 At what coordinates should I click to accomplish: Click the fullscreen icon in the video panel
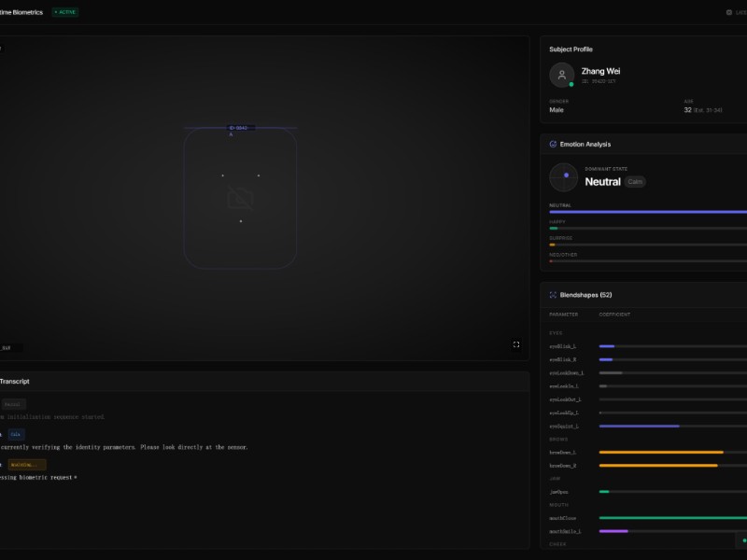pyautogui.click(x=516, y=344)
